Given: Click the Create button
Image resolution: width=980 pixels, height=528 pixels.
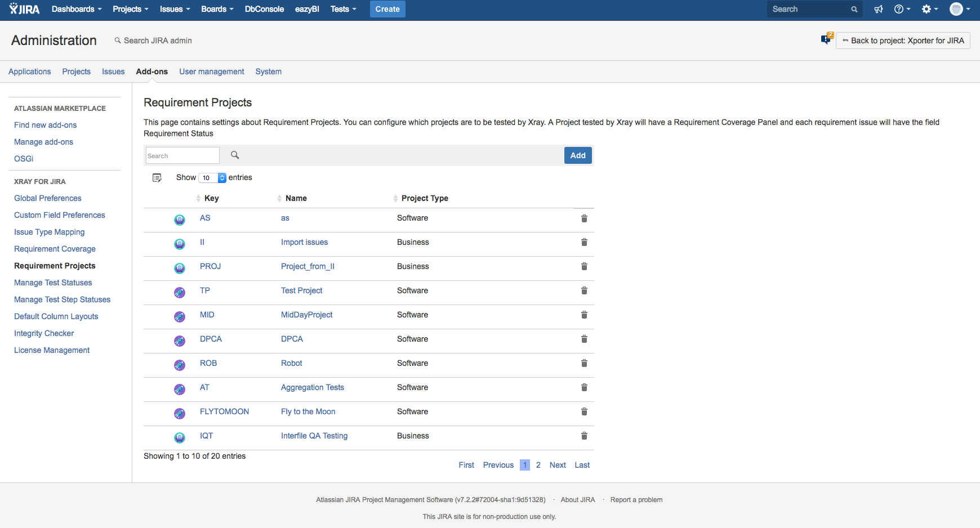Looking at the screenshot, I should click(x=387, y=9).
